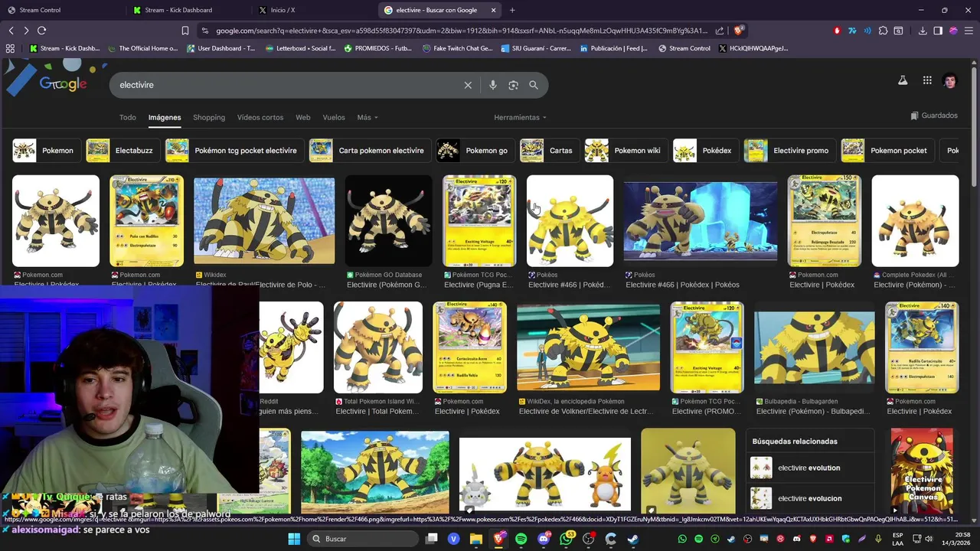Switch to the Web tab

click(x=303, y=117)
